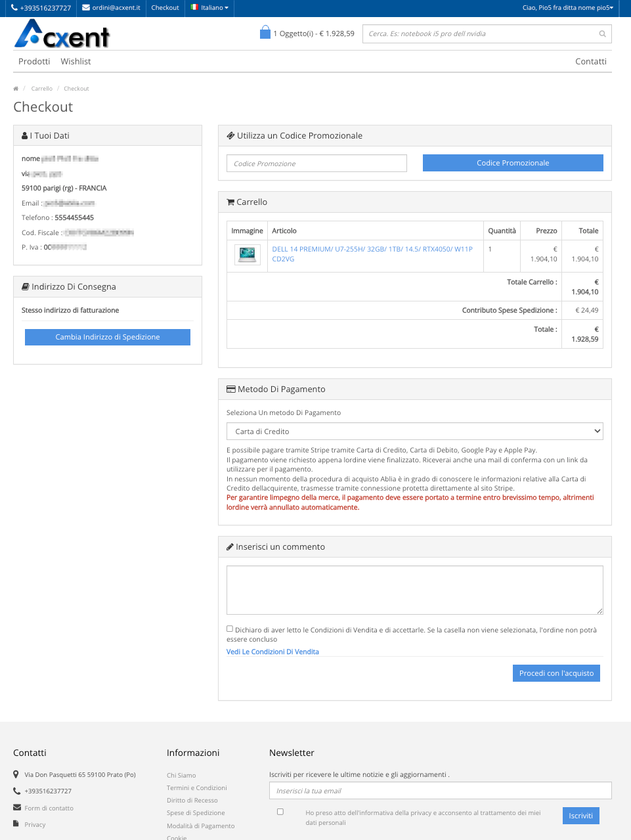Open Vedi Le Condizioni Di Vendita link
Viewport: 631px width, 840px height.
pos(272,652)
